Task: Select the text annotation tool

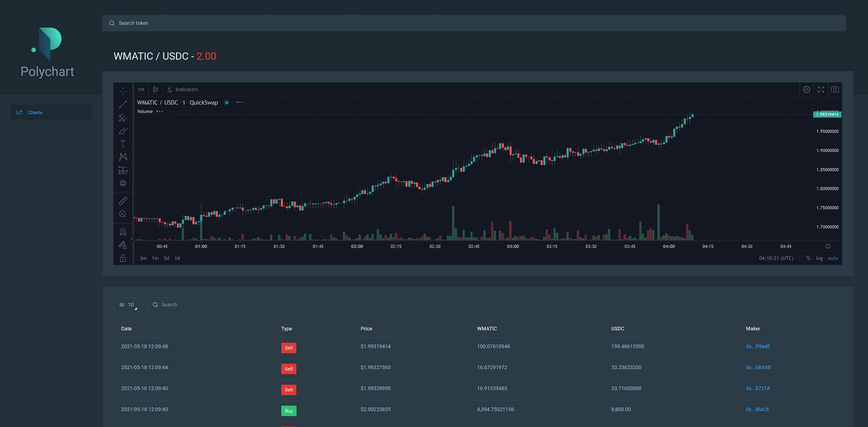Action: click(x=123, y=144)
